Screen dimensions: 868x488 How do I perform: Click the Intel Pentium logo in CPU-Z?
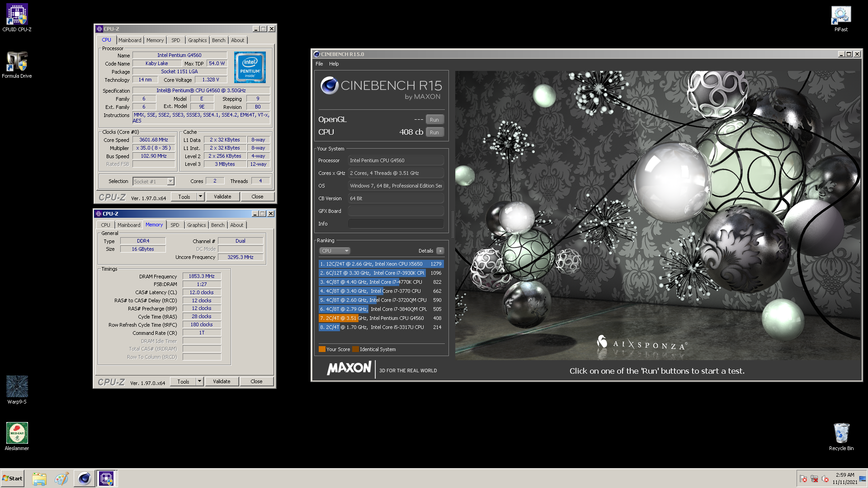click(250, 67)
